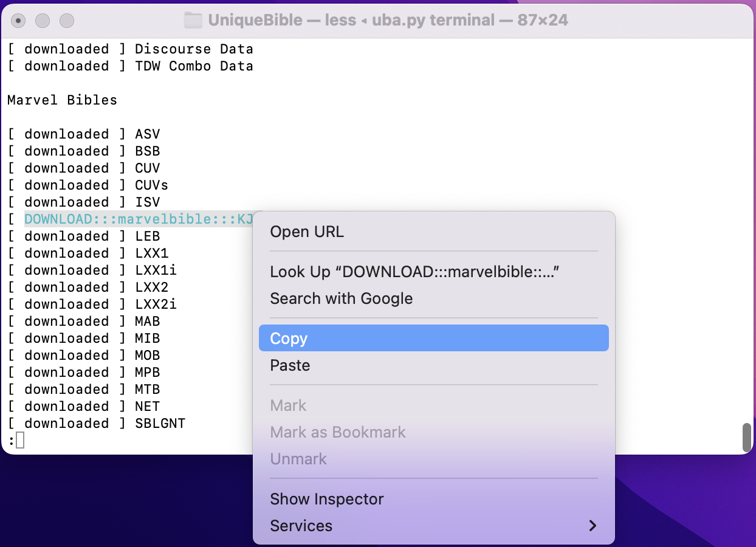The width and height of the screenshot is (756, 547).
Task: Click the folder proxy icon in the title bar
Action: (193, 21)
